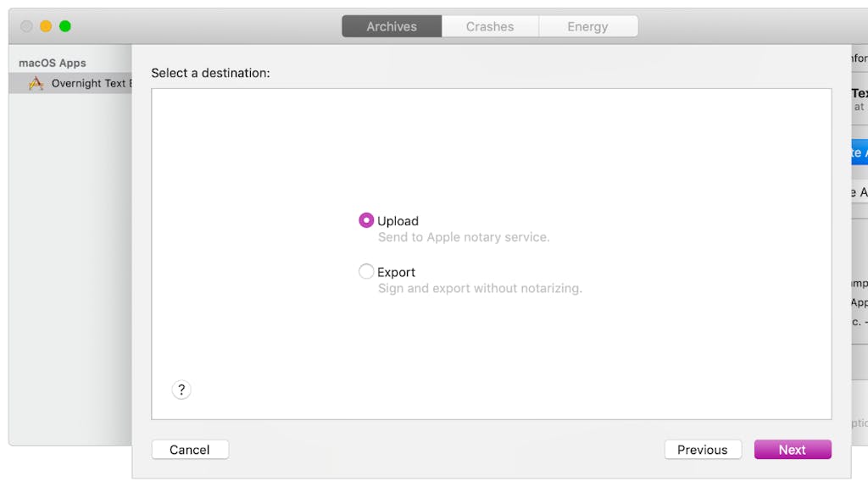Click the partially visible blue button at right
The width and height of the screenshot is (868, 487).
pos(860,152)
